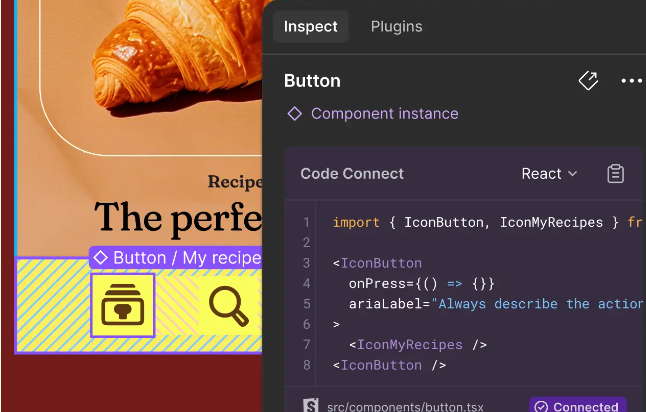Click the croissant image on canvas
The image size is (646, 412).
point(175,56)
